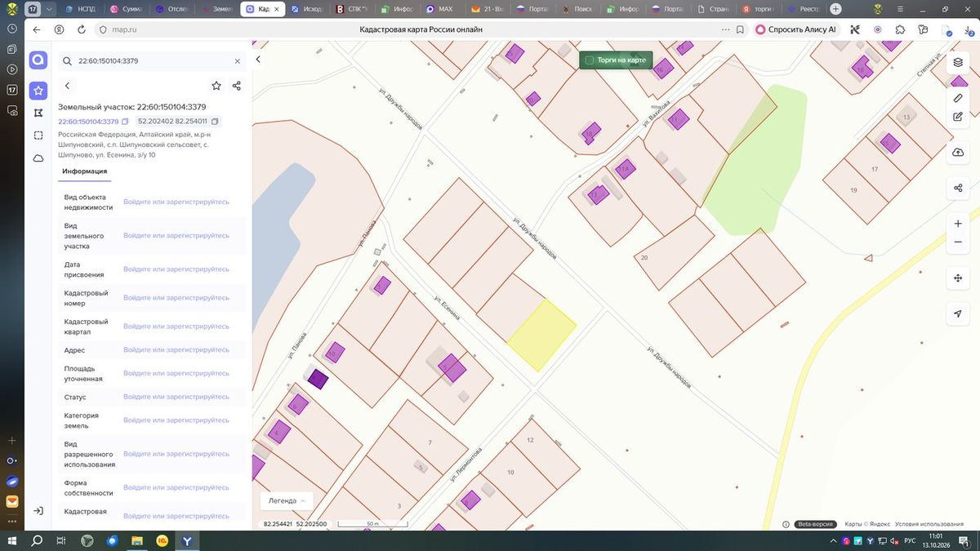Add the land plot to favorites with the star
The width and height of the screenshot is (980, 551).
coord(216,86)
